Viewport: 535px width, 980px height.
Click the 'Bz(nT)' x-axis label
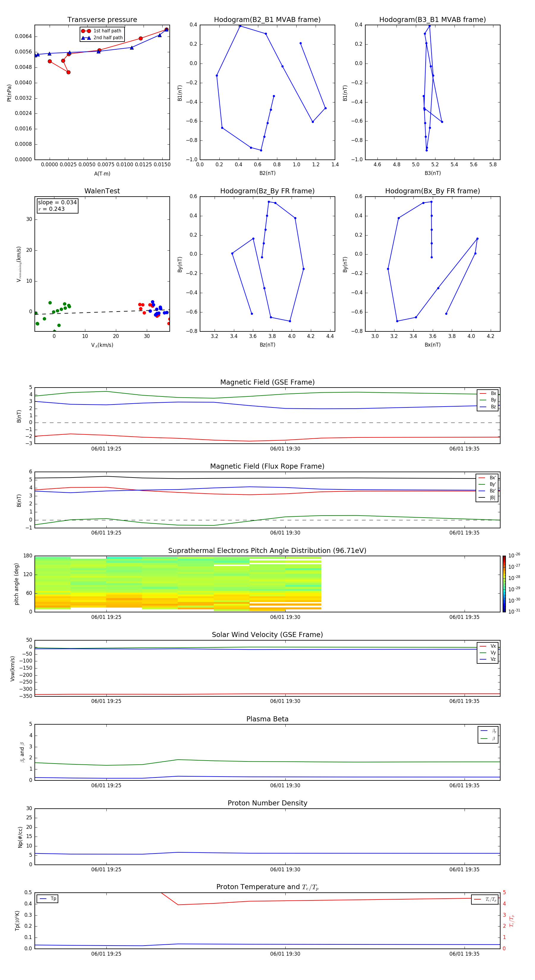(267, 345)
